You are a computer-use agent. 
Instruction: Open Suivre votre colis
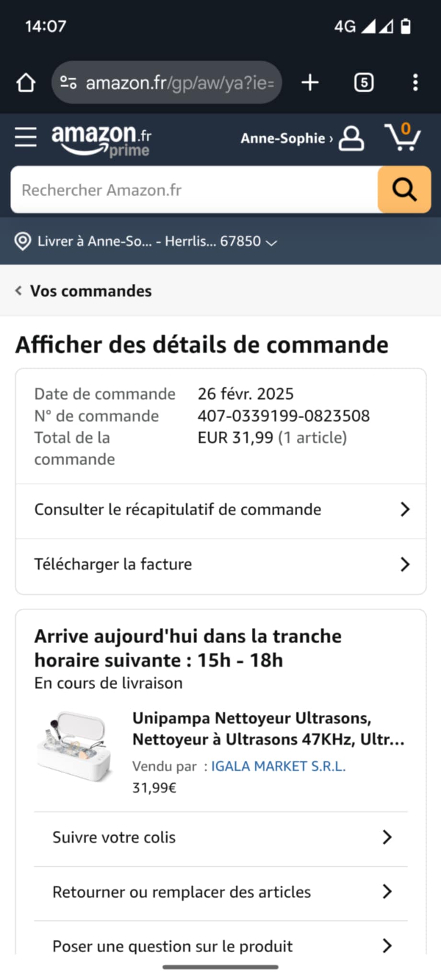click(x=221, y=838)
